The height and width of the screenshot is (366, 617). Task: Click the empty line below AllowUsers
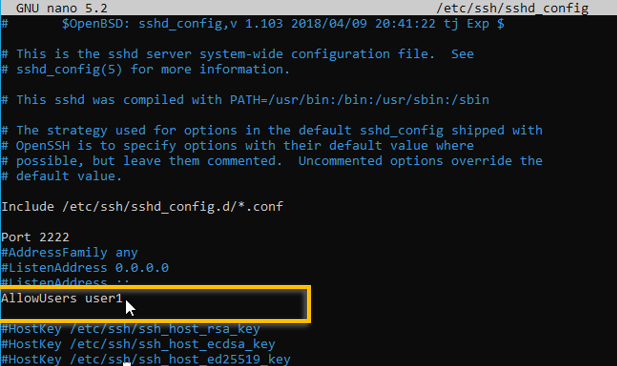coord(153,312)
